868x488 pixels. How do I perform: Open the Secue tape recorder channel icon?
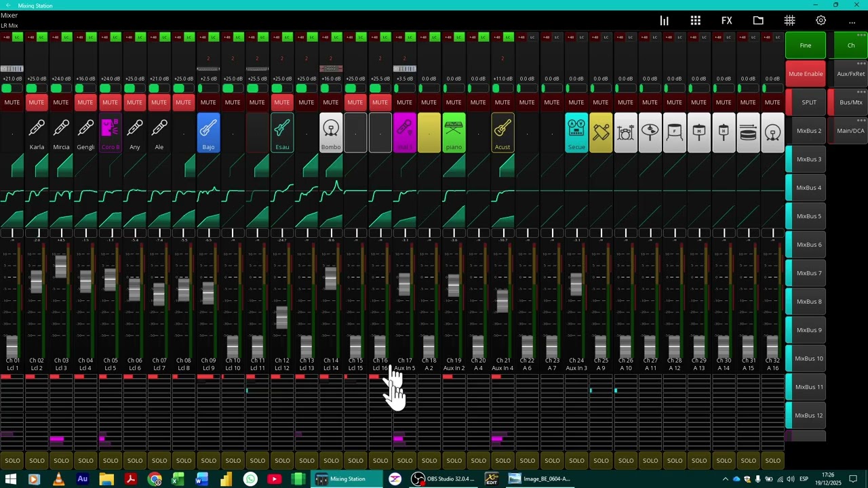click(x=576, y=133)
